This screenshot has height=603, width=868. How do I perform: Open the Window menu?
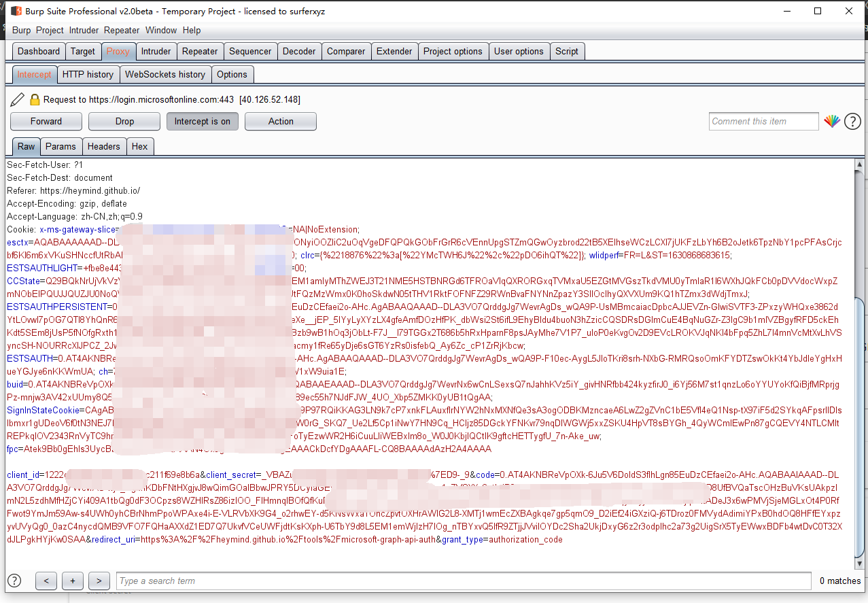(x=161, y=30)
